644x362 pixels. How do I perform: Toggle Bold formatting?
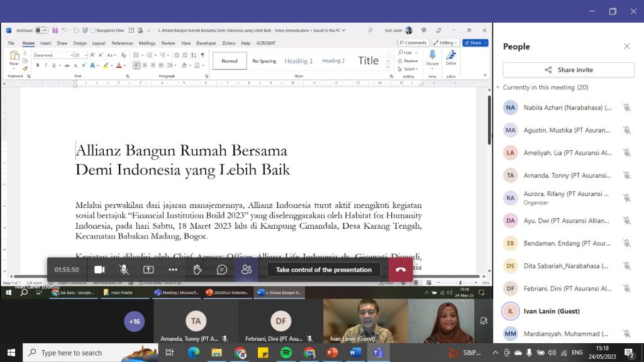point(38,65)
